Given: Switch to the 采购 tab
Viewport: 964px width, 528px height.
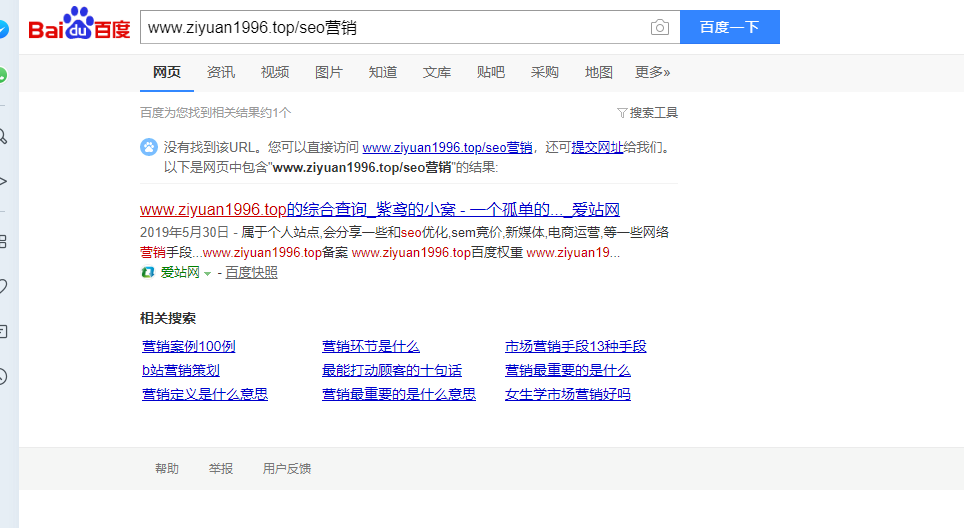Looking at the screenshot, I should (545, 73).
